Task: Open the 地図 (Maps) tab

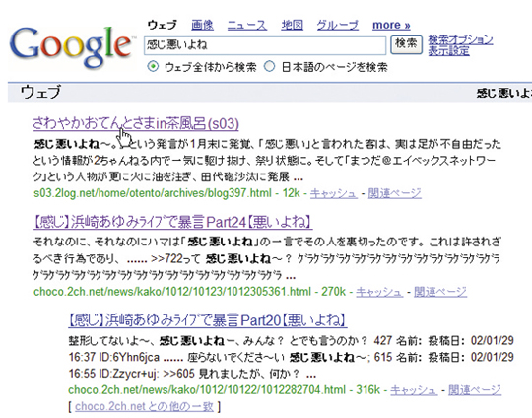Action: coord(292,25)
